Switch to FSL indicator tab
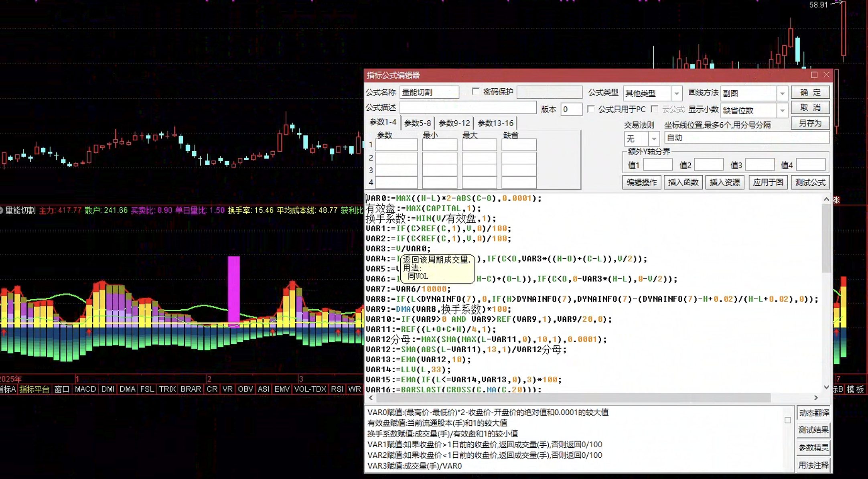868x479 pixels. tap(147, 389)
